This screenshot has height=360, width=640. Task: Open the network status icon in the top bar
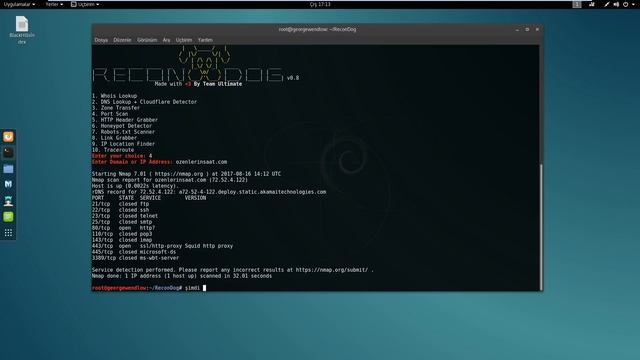(x=592, y=4)
